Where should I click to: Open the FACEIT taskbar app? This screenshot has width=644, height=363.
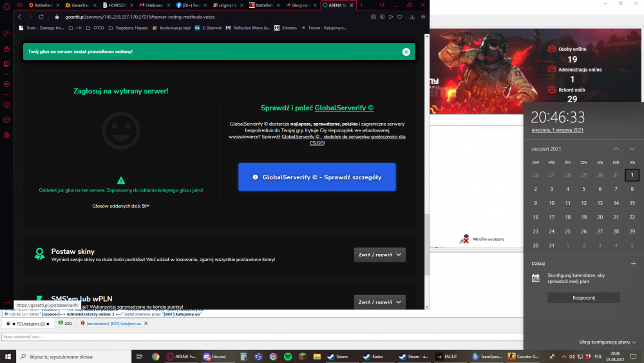click(x=447, y=357)
